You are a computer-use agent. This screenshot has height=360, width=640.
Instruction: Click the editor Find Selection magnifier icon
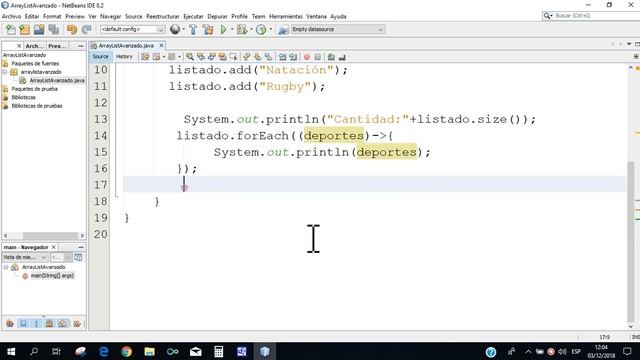coord(190,57)
